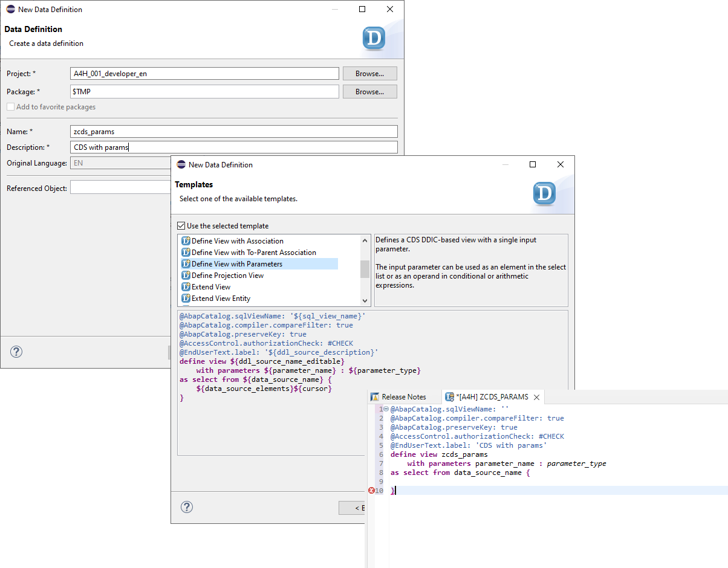Screen dimensions: 728x568
Task: Click 'CDS with params' label in line 5
Action: pos(513,445)
